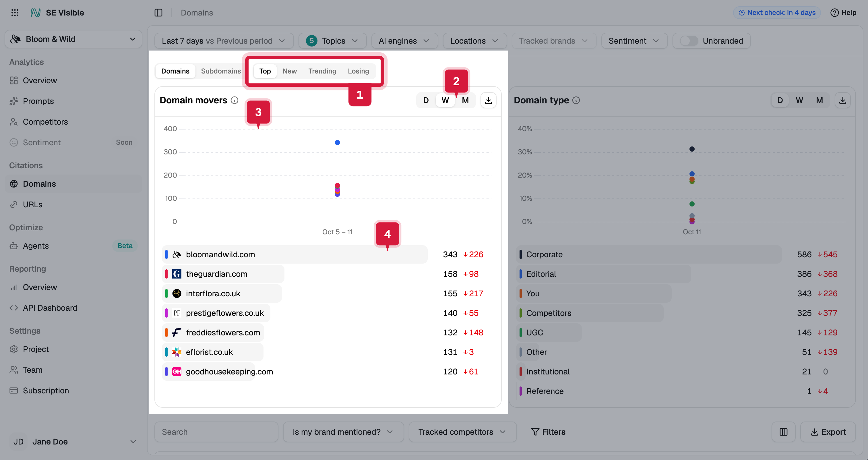
Task: Switch to the Trending tab
Action: point(322,71)
